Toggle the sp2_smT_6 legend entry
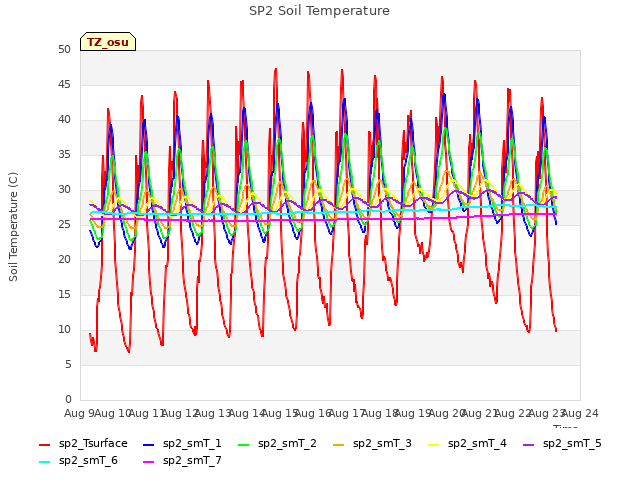This screenshot has height=480, width=640. click(x=78, y=461)
